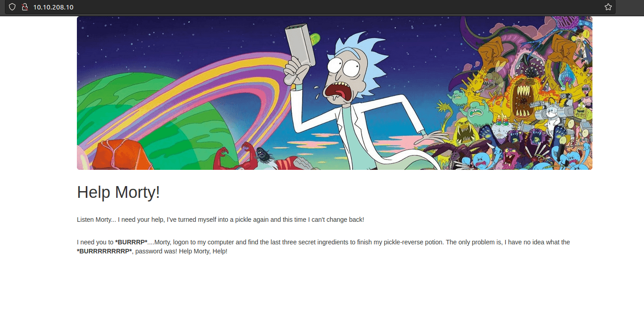Click the "Help Morty!" heading
The image size is (644, 318).
coord(118,192)
